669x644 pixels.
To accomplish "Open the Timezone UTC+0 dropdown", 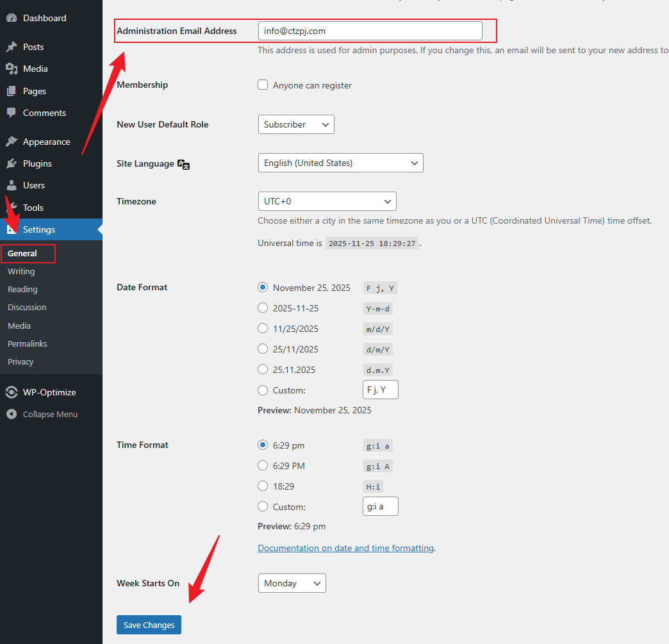I will click(327, 201).
